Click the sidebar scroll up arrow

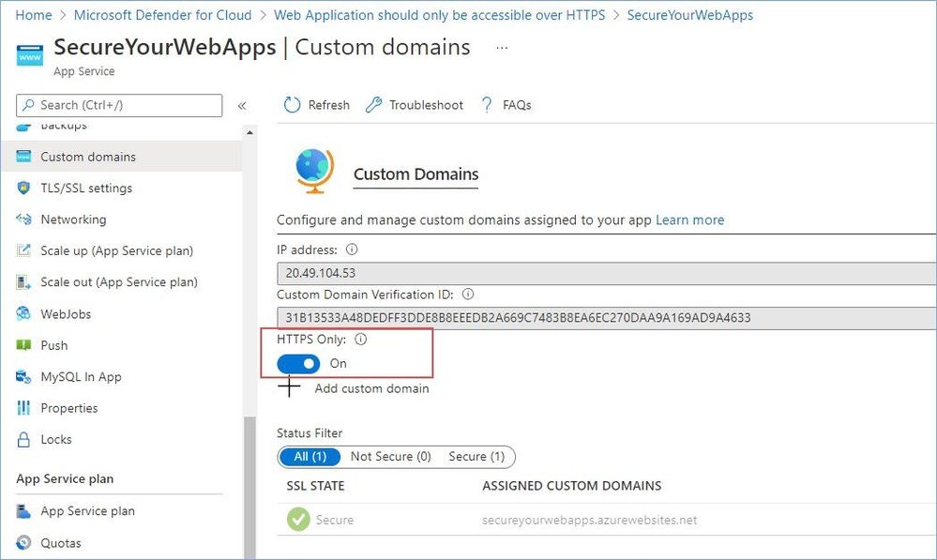249,132
